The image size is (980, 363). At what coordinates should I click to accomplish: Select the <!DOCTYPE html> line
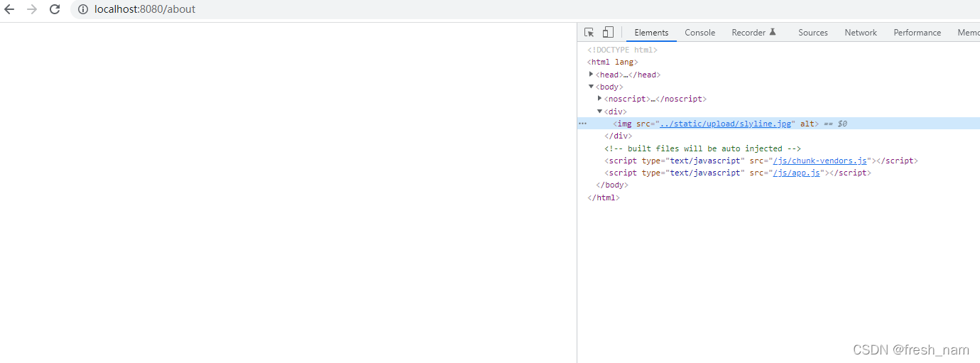pyautogui.click(x=623, y=50)
